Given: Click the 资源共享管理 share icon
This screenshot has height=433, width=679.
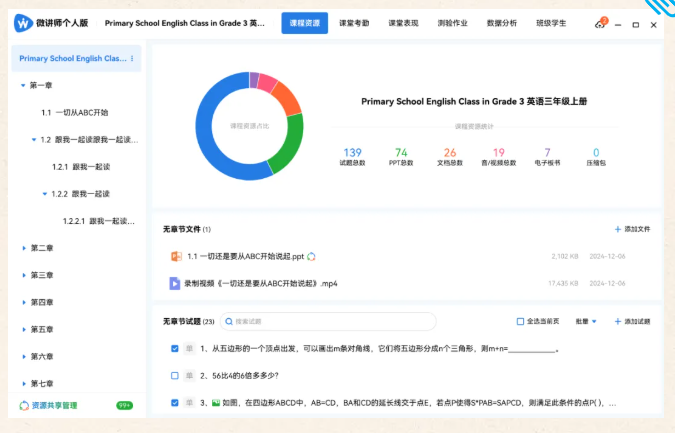Looking at the screenshot, I should click(24, 406).
